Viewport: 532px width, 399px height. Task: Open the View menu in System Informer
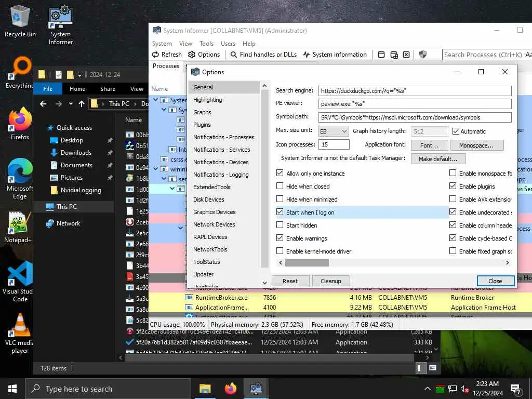(185, 44)
